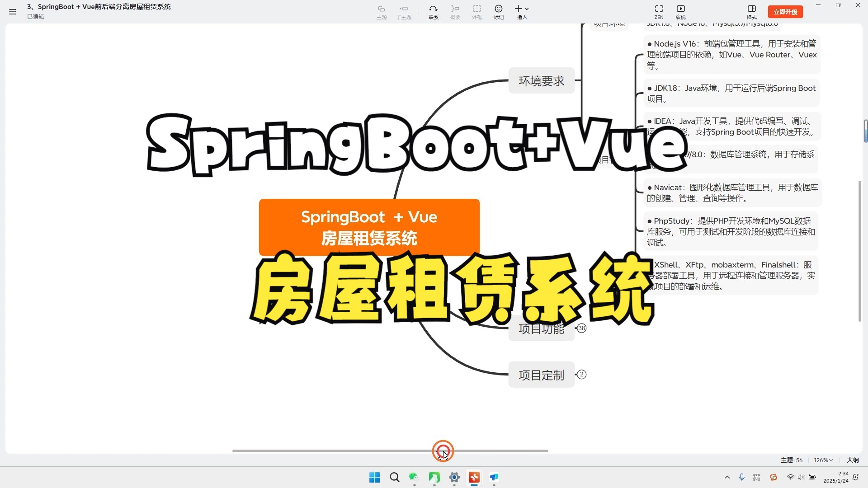Open the volume tray icon

801,478
